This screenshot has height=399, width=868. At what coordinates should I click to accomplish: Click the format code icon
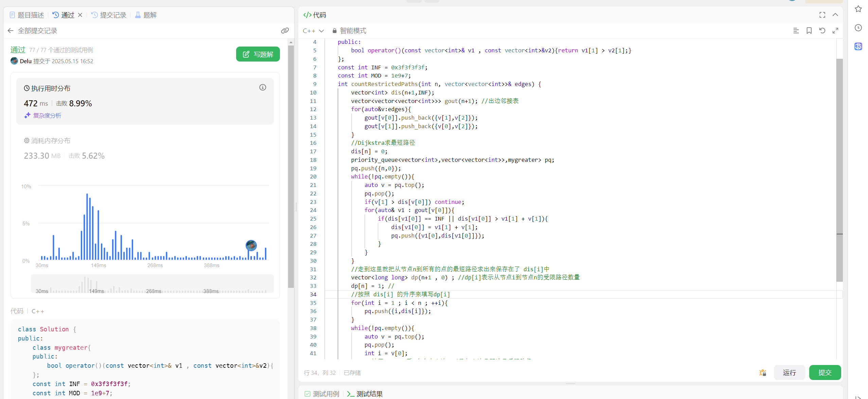point(796,31)
